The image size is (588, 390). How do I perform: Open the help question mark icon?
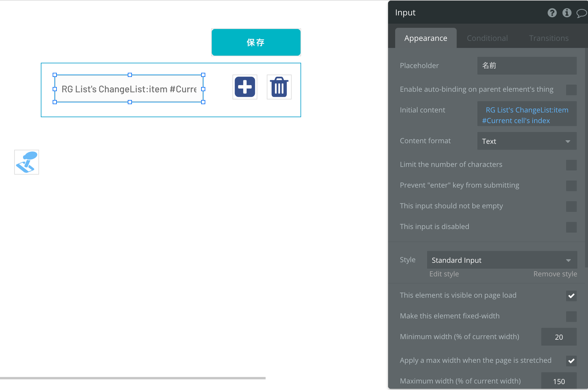tap(552, 13)
